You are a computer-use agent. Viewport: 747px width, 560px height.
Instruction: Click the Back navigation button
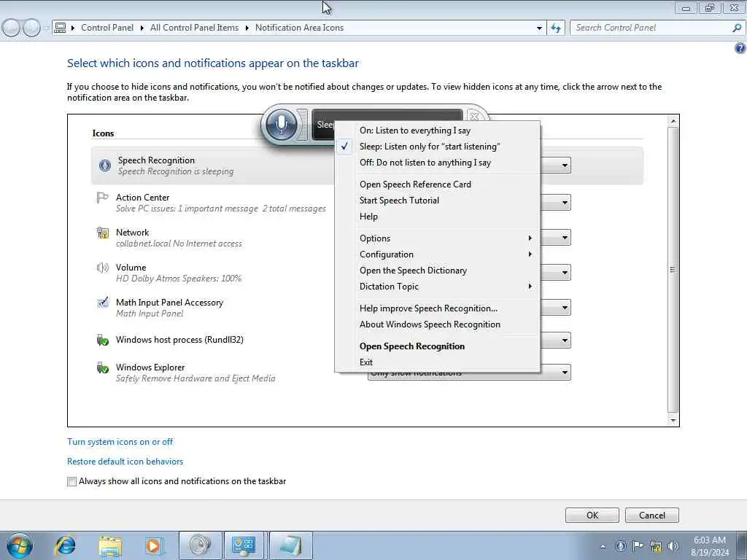[11, 28]
